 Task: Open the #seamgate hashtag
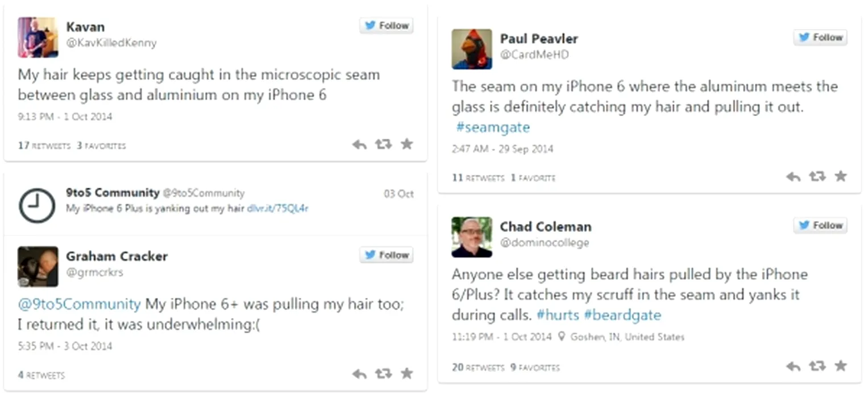click(493, 127)
